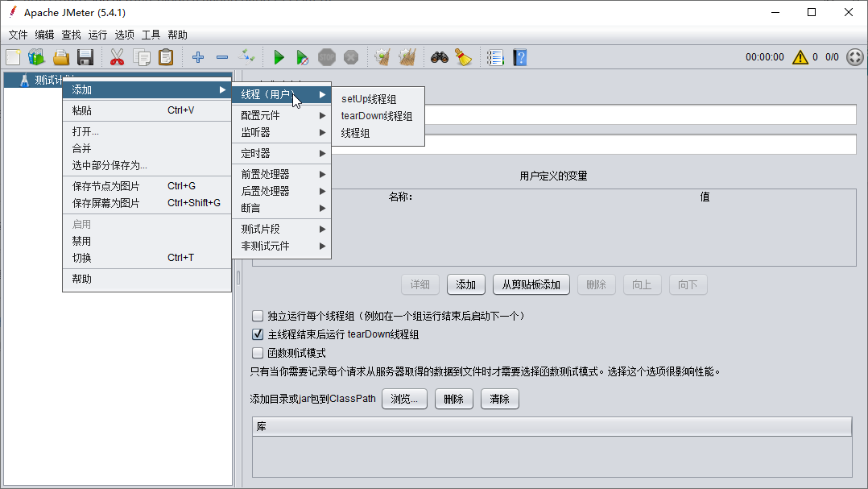The image size is (868, 489).
Task: Expand the 非测试元件 submenu
Action: (281, 246)
